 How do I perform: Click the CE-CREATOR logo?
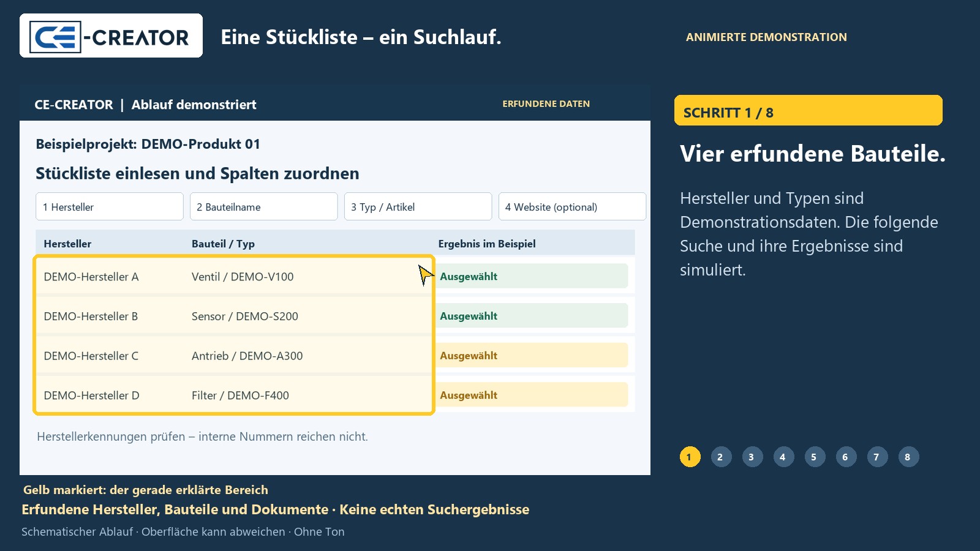[111, 36]
